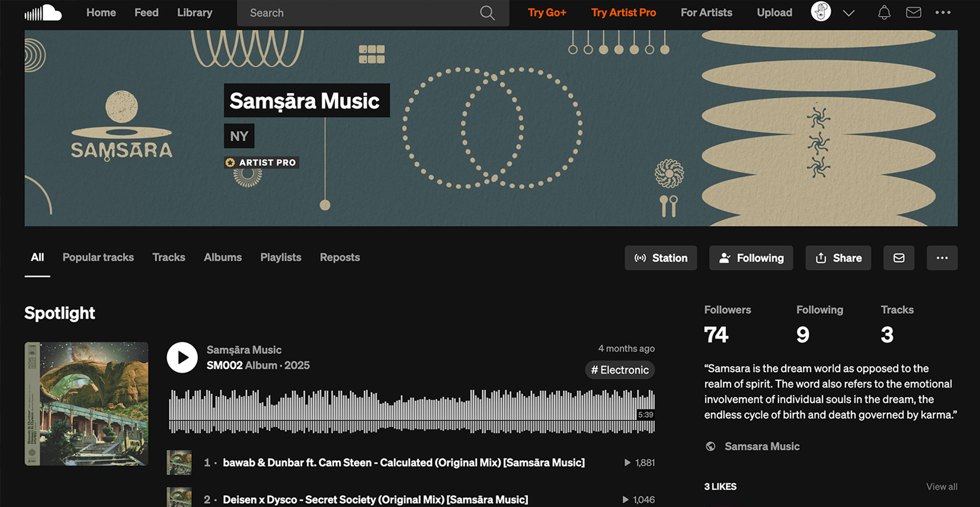Expand the profile dropdown chevron
This screenshot has height=507, width=980.
848,13
